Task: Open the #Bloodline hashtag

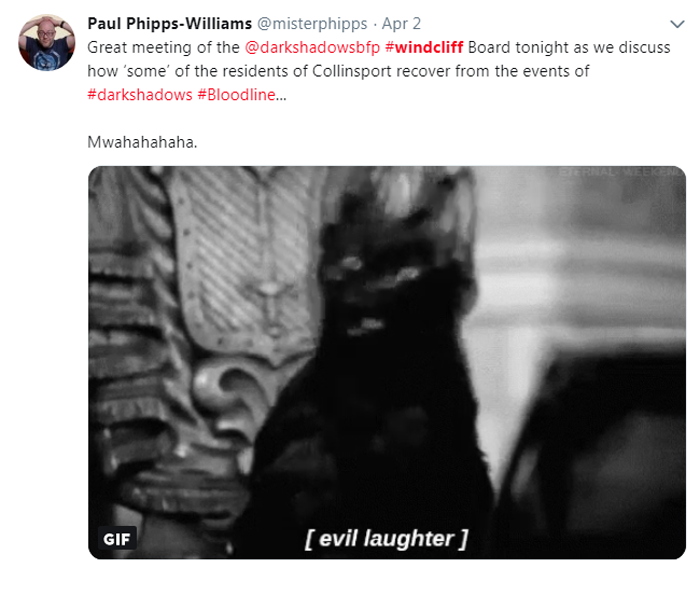Action: (236, 95)
